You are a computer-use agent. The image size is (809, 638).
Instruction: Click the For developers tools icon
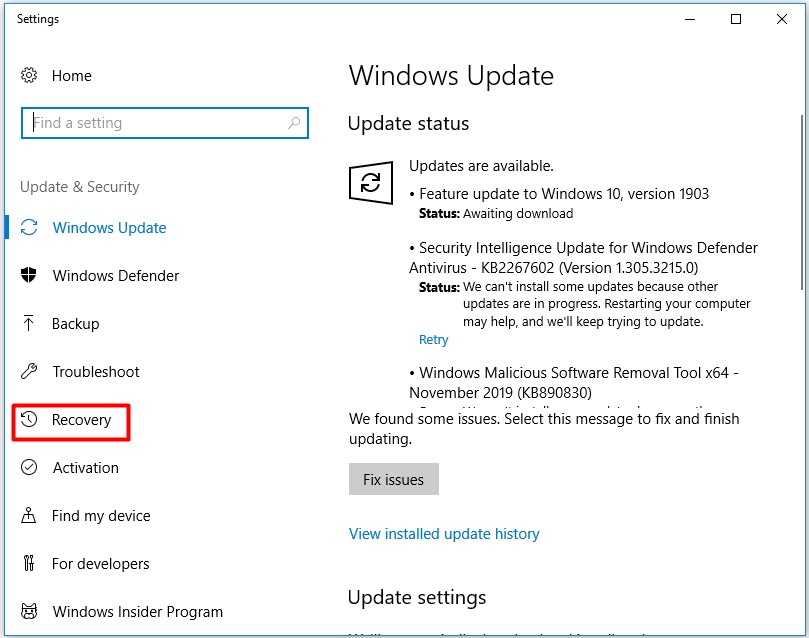tap(29, 563)
